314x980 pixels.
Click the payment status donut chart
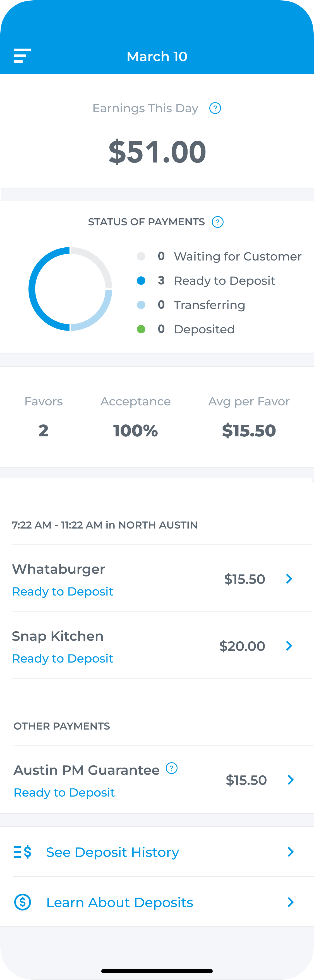(x=70, y=289)
